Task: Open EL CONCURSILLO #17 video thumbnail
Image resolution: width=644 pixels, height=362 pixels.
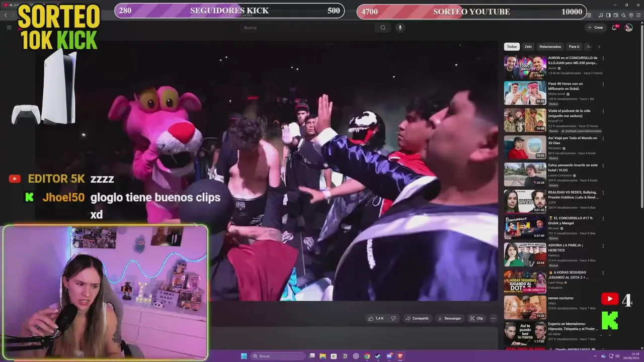Action: (x=525, y=228)
